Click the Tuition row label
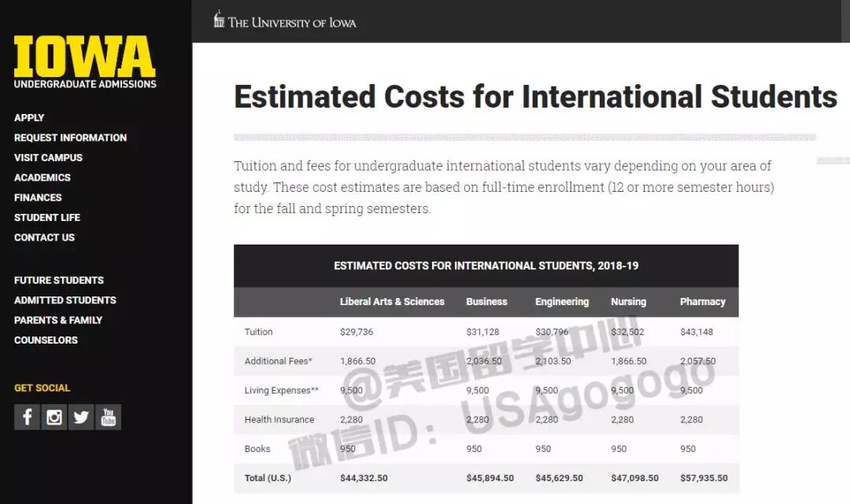 [x=259, y=332]
